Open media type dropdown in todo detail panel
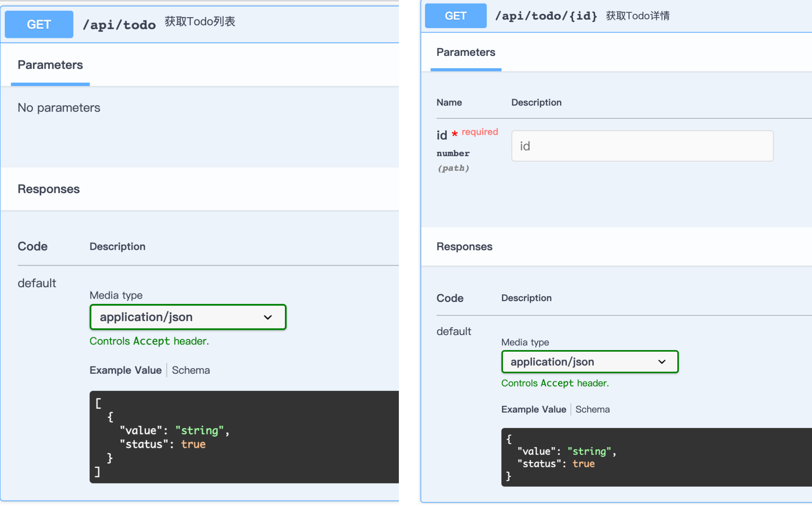 (590, 362)
